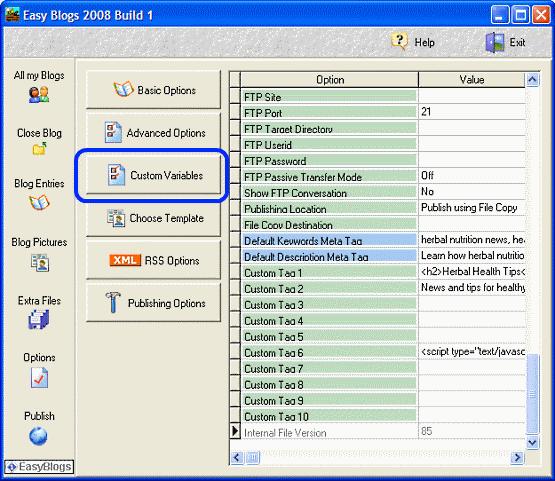Click the scroll up arrow of the options grid
555x481 pixels.
[532, 80]
